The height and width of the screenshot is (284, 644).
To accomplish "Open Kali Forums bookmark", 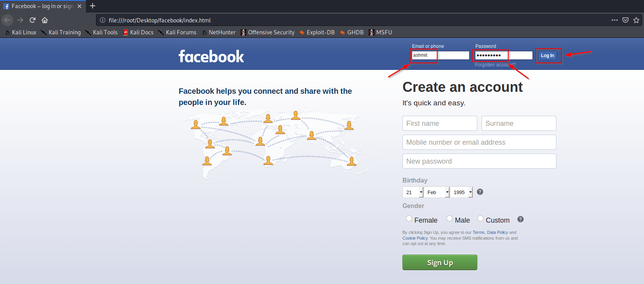I will pos(177,32).
